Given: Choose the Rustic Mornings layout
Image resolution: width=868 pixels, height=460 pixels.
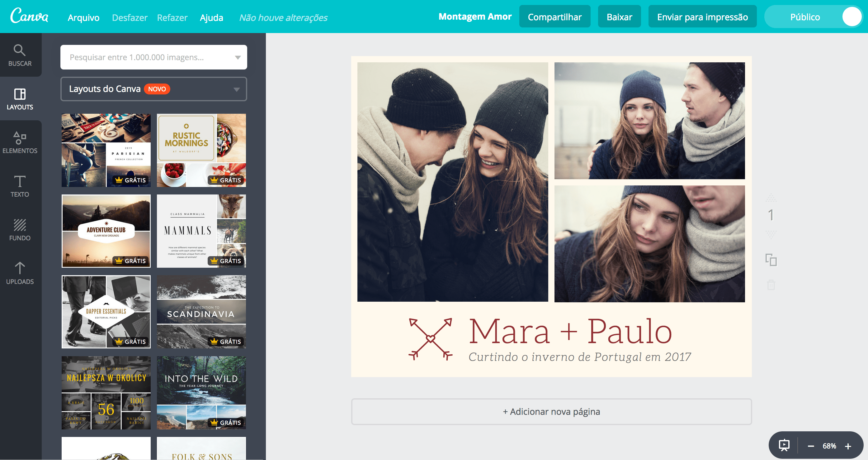Looking at the screenshot, I should 201,151.
